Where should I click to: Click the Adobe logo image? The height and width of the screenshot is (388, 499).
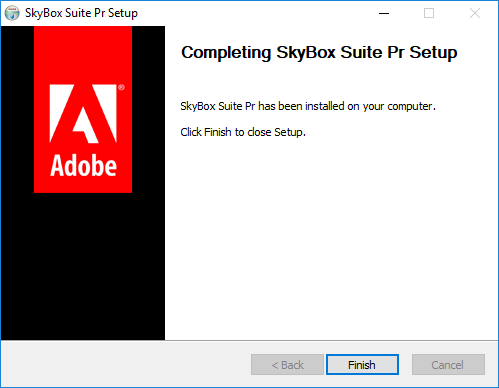point(83,110)
